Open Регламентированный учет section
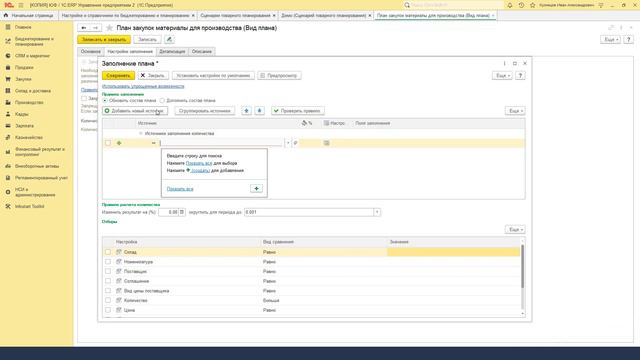 coord(41,178)
